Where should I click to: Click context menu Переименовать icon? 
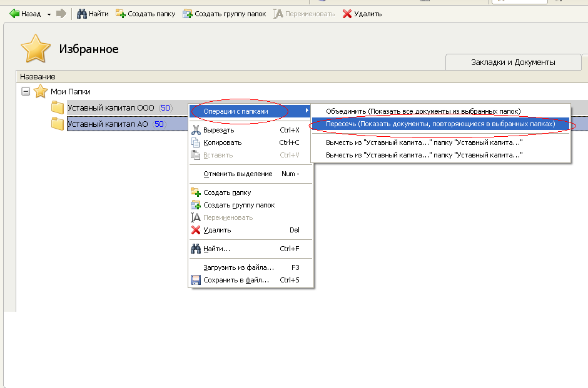(196, 217)
